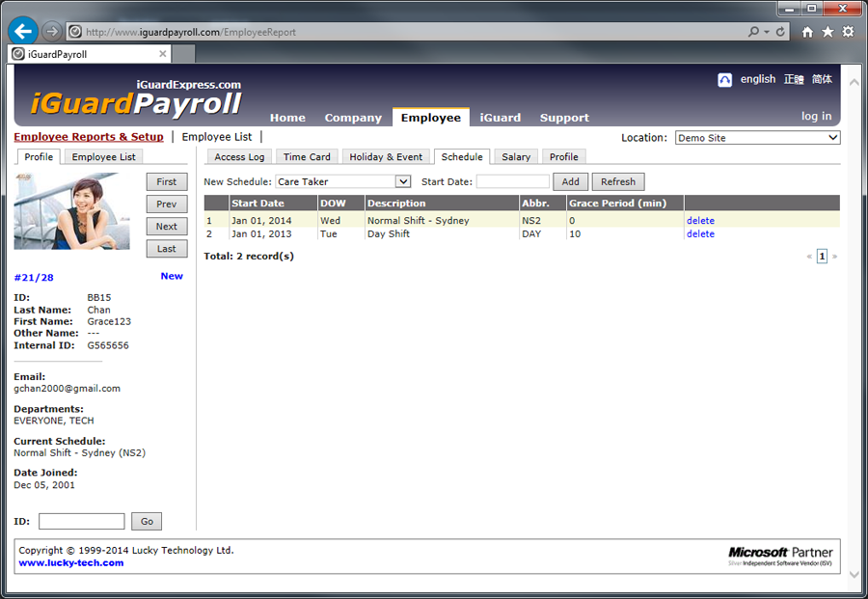Close the iGuardPayroll browser tab
The width and height of the screenshot is (868, 599).
(163, 54)
